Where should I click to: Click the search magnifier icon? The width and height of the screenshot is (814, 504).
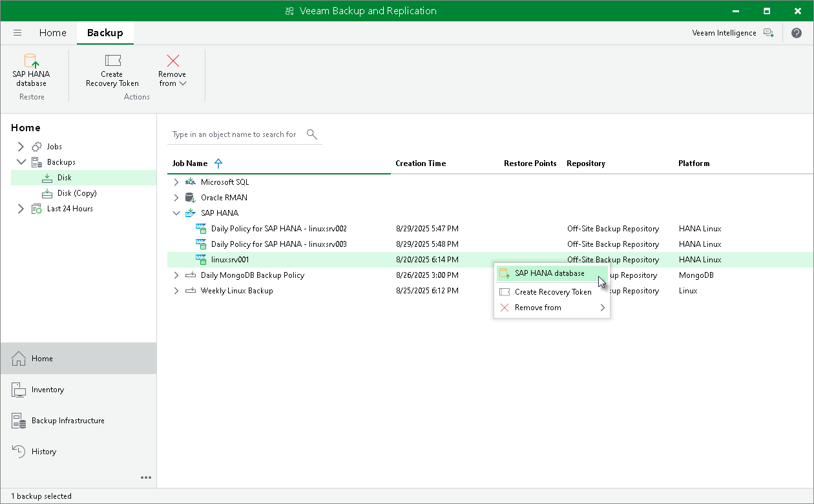(312, 134)
